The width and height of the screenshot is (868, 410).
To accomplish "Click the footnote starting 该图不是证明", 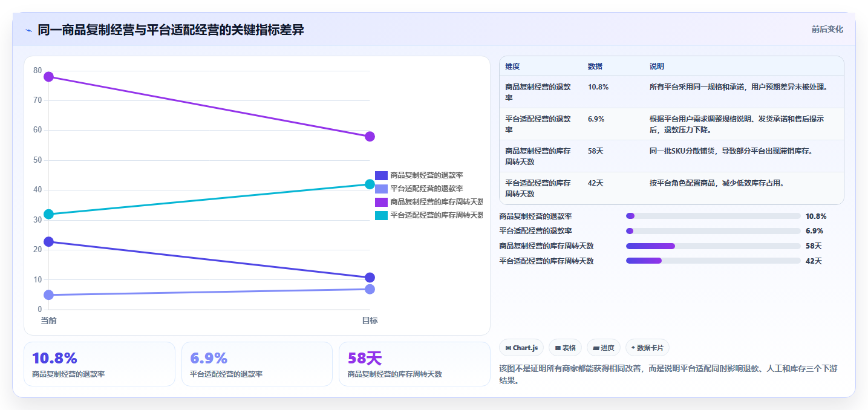I will tap(668, 374).
